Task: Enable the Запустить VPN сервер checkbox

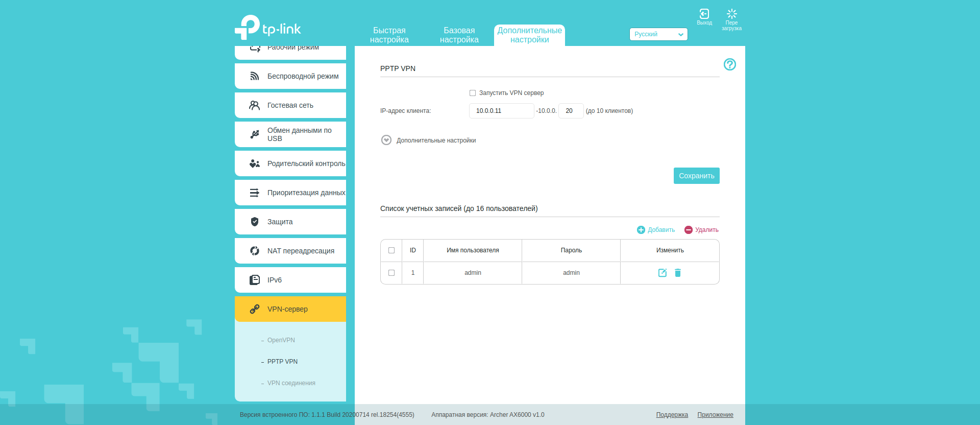Action: pos(473,93)
